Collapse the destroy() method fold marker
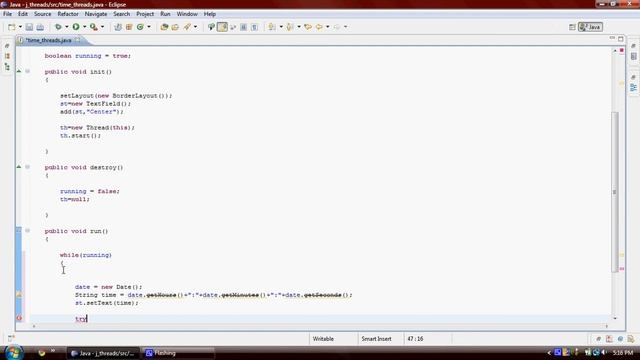The height and width of the screenshot is (360, 640). click(27, 167)
